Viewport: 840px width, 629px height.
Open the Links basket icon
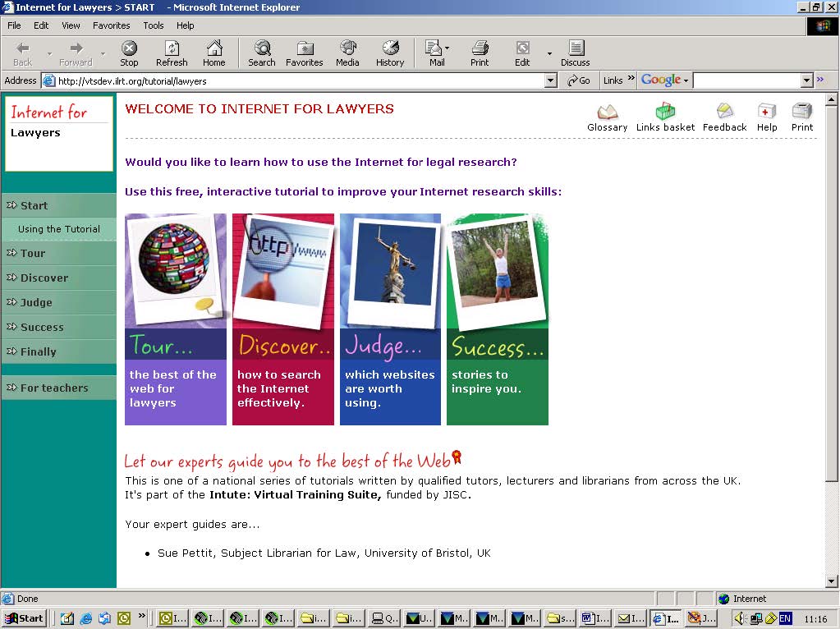(665, 118)
